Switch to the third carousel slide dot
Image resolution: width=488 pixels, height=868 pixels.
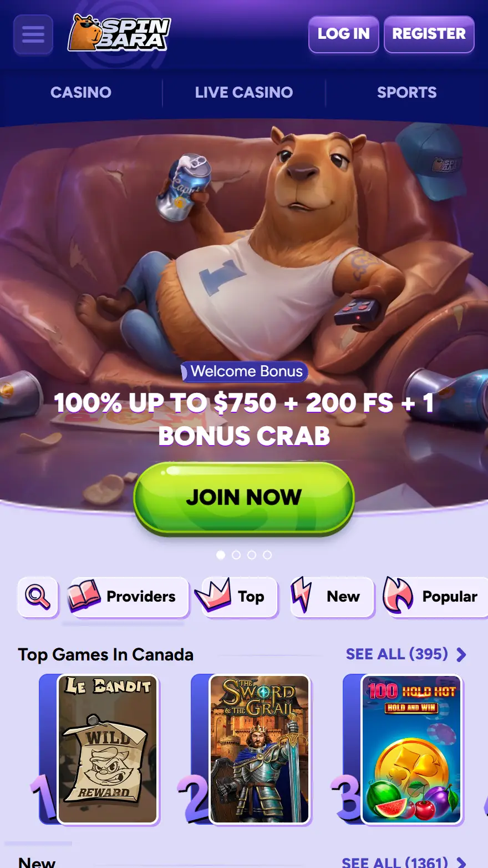[252, 555]
